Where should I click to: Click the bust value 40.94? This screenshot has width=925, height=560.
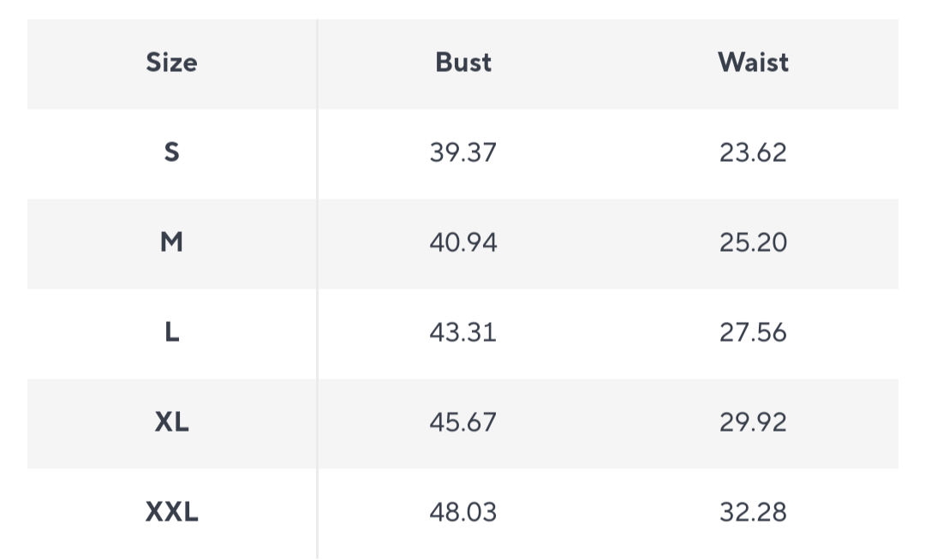[x=463, y=242]
